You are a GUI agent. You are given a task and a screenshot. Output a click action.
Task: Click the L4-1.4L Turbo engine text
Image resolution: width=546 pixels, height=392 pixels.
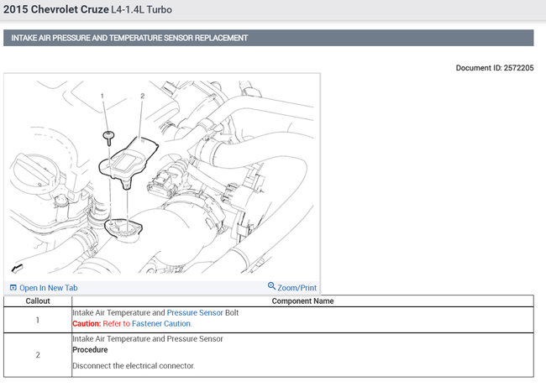(141, 10)
